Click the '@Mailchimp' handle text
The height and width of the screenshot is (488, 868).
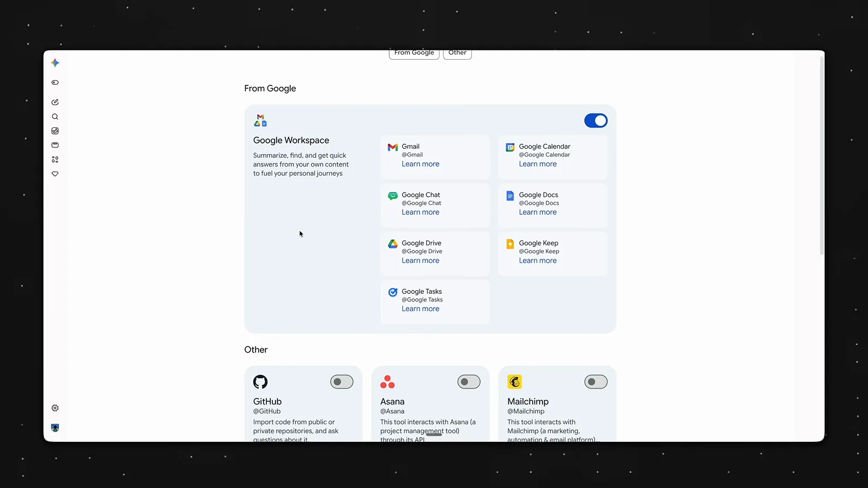(526, 411)
